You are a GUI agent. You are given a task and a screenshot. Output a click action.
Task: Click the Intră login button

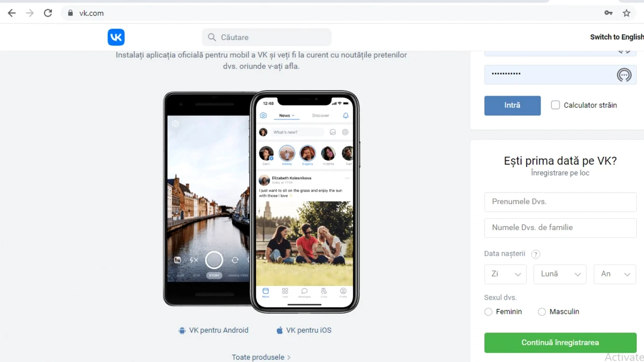[512, 105]
